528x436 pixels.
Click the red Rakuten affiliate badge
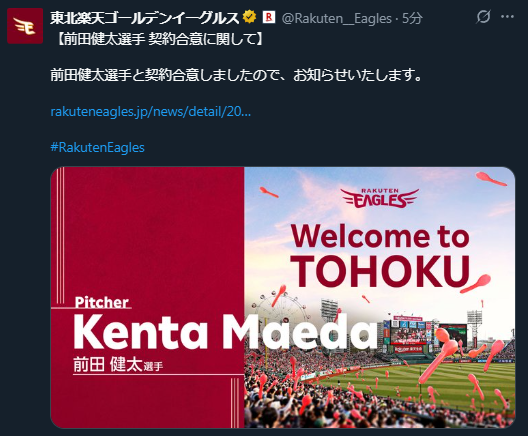click(x=269, y=17)
